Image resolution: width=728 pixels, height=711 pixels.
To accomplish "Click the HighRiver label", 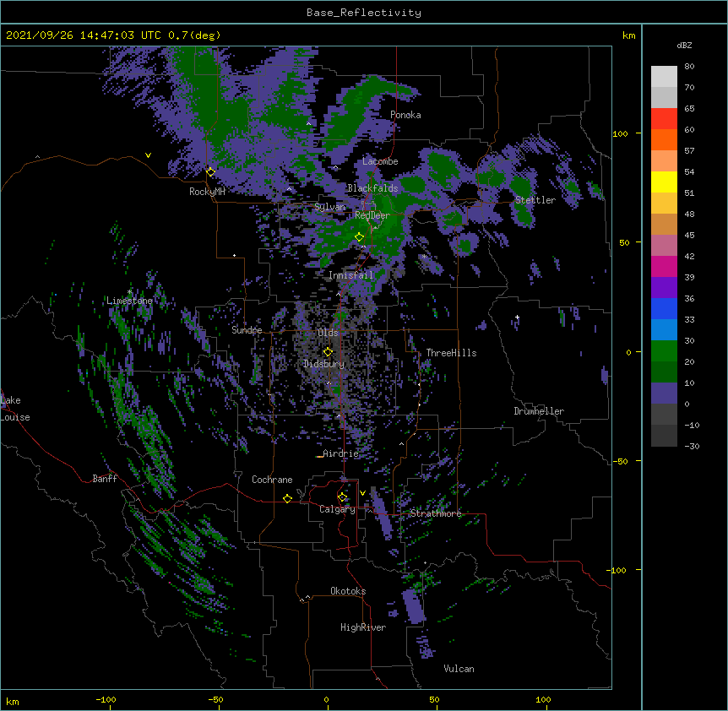I will pos(363,627).
